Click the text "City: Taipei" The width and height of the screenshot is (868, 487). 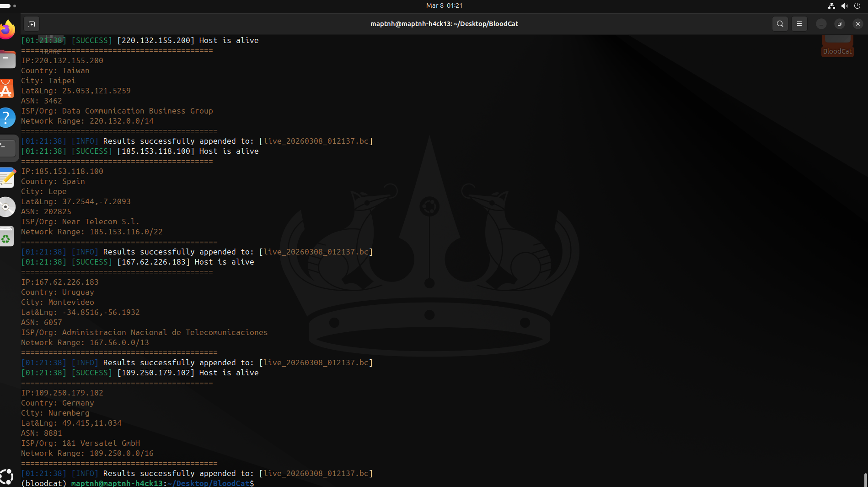[x=48, y=81]
